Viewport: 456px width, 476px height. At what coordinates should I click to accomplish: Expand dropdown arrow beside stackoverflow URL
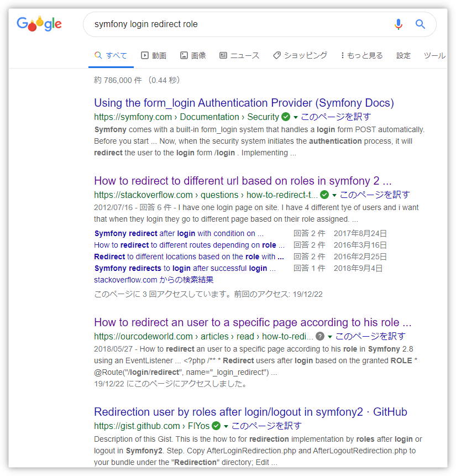(x=334, y=195)
